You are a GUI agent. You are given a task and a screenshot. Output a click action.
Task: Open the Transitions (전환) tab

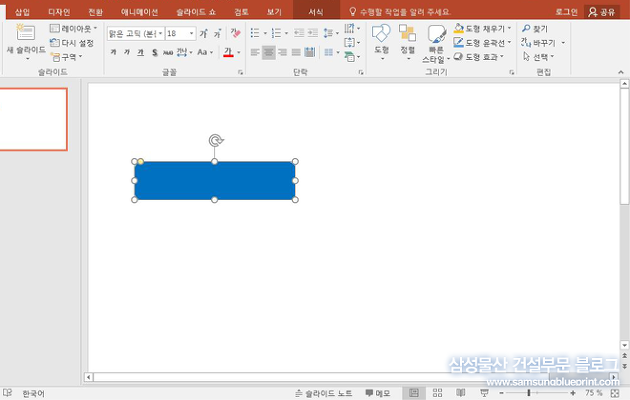96,12
